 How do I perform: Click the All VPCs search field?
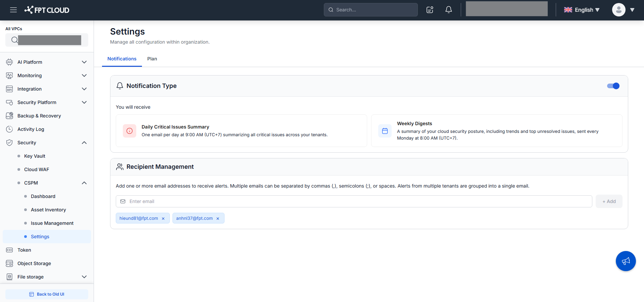(x=47, y=40)
